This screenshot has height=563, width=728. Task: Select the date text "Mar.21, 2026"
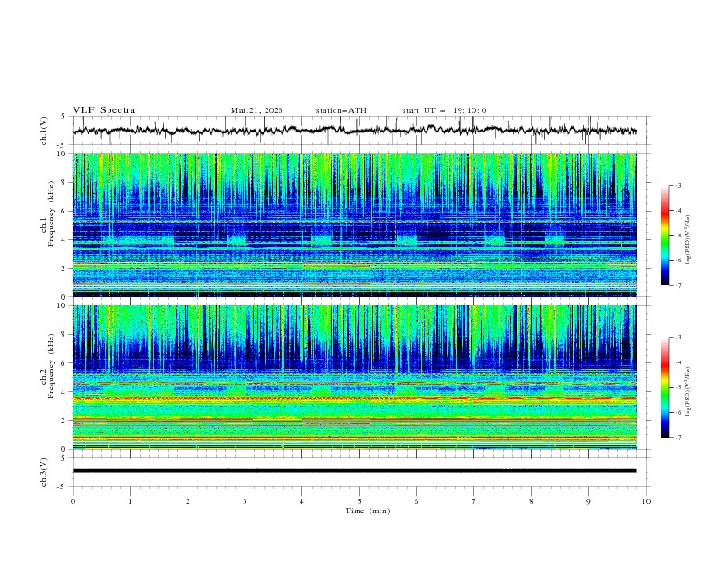256,110
